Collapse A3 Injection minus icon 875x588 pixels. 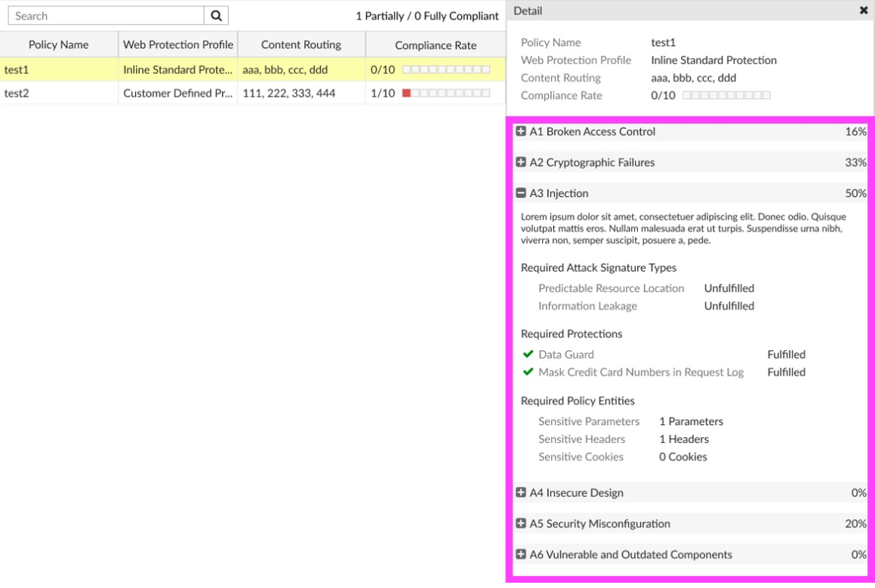(x=521, y=192)
